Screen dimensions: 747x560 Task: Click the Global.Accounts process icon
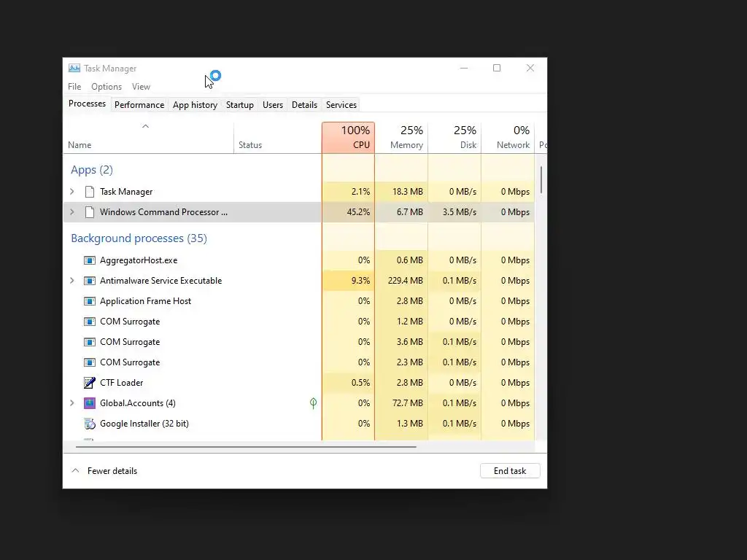point(89,403)
